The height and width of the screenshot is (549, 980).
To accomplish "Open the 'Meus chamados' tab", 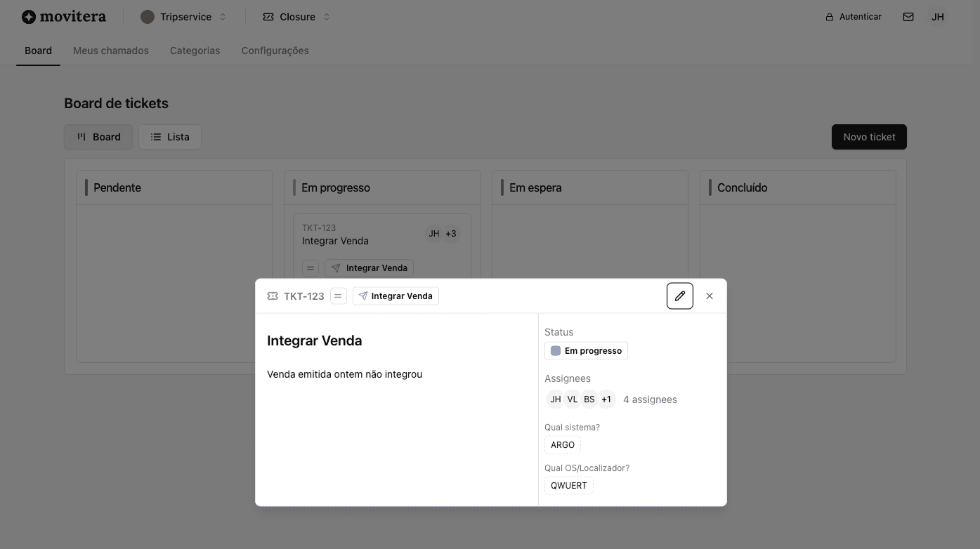I will click(x=110, y=50).
